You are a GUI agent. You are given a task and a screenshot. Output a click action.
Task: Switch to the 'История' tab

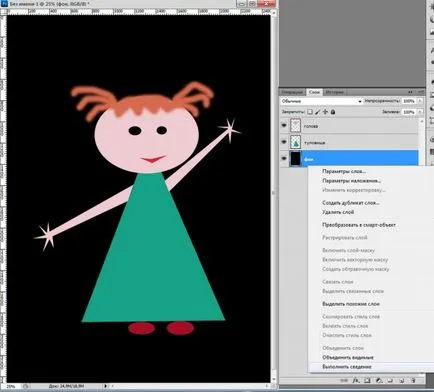(x=334, y=92)
